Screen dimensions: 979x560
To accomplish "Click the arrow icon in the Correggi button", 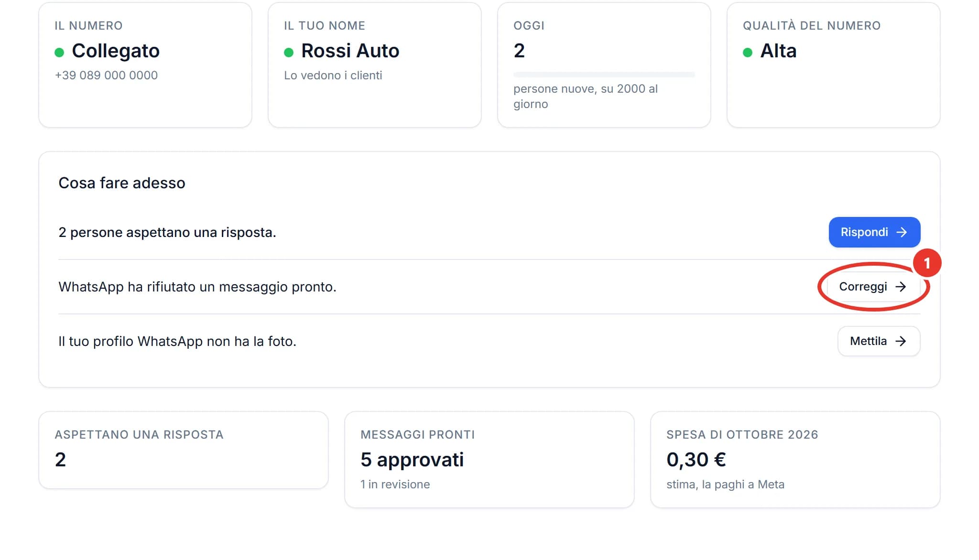I will (901, 287).
